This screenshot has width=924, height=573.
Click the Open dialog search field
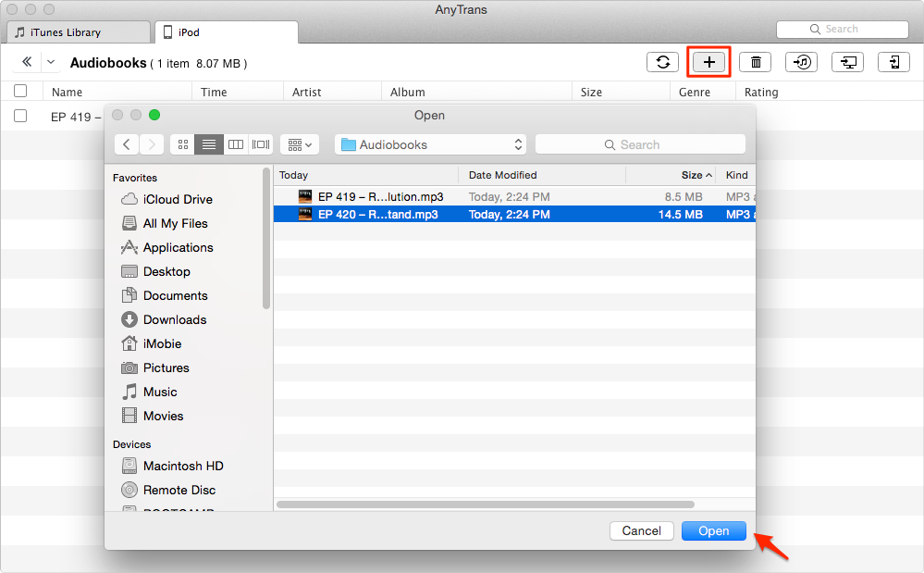click(640, 144)
